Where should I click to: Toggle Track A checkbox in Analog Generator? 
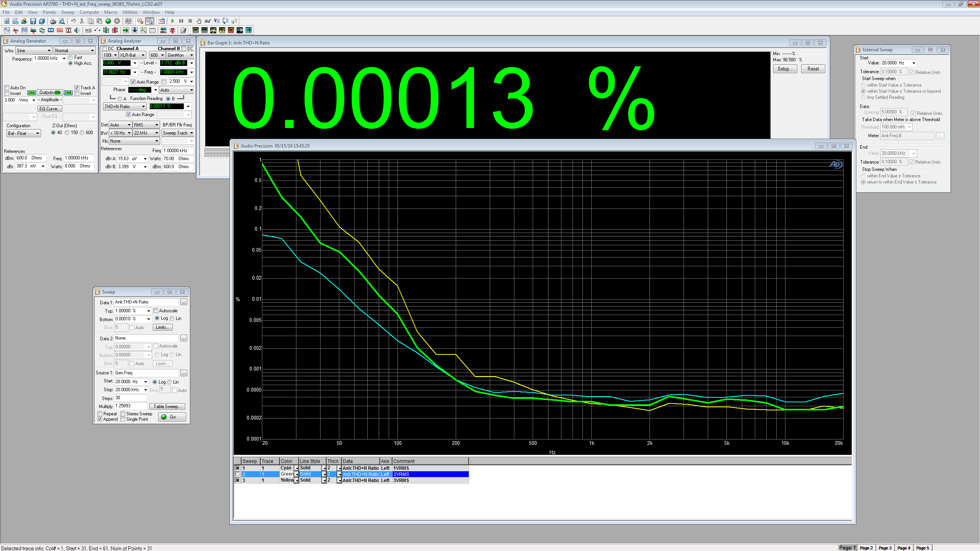pos(77,88)
